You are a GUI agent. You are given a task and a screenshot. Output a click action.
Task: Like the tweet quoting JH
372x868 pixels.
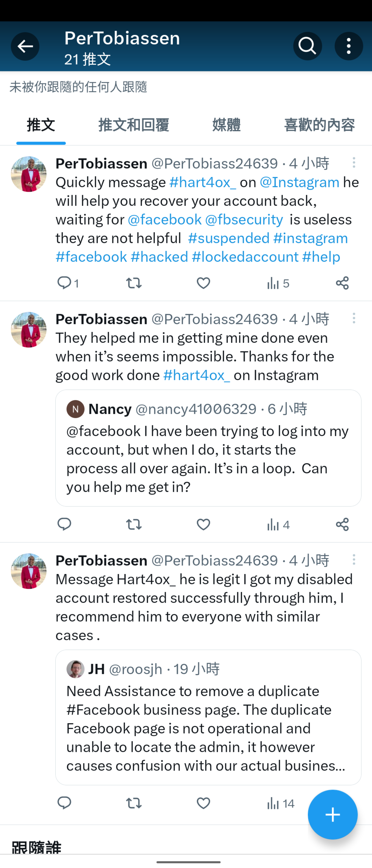[203, 803]
